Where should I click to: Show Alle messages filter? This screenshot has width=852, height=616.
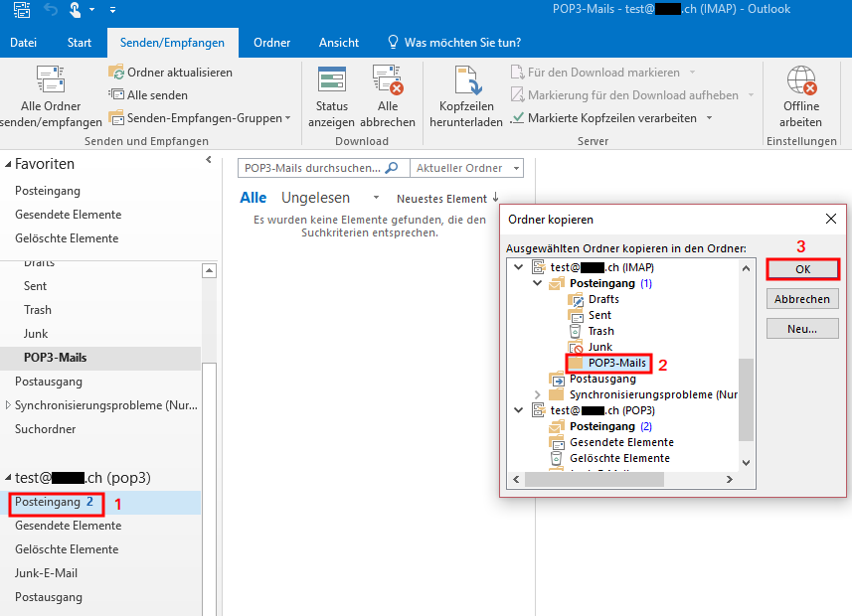tap(254, 198)
